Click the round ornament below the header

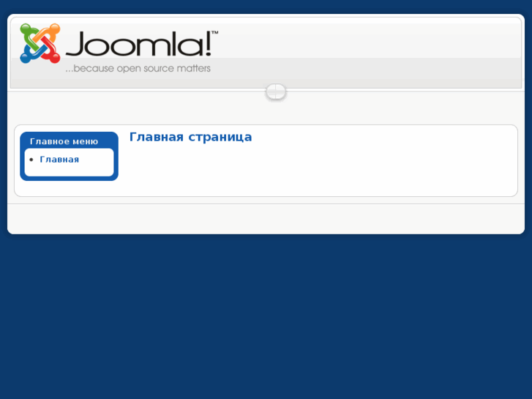pos(276,92)
